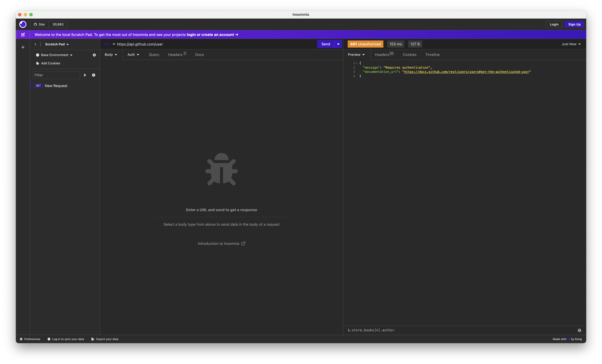Screen dimensions: 602x364
Task: Focus the Filter input field
Action: coord(56,75)
